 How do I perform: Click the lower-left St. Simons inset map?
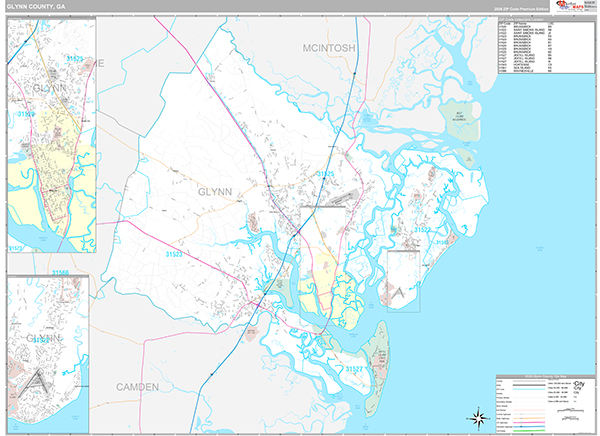click(48, 354)
